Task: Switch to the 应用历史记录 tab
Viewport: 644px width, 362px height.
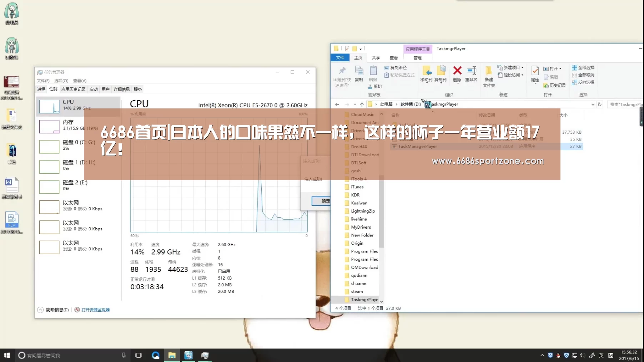Action: 74,89
